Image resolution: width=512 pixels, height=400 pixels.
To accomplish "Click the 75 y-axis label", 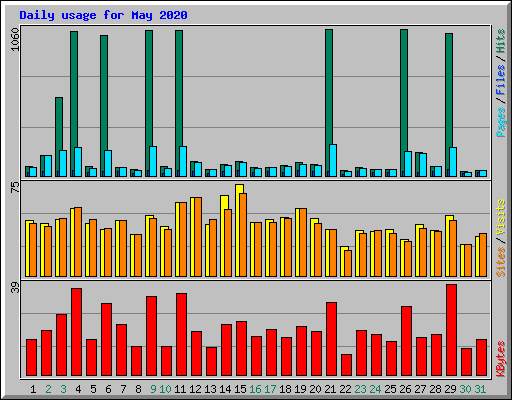I will pos(15,187).
